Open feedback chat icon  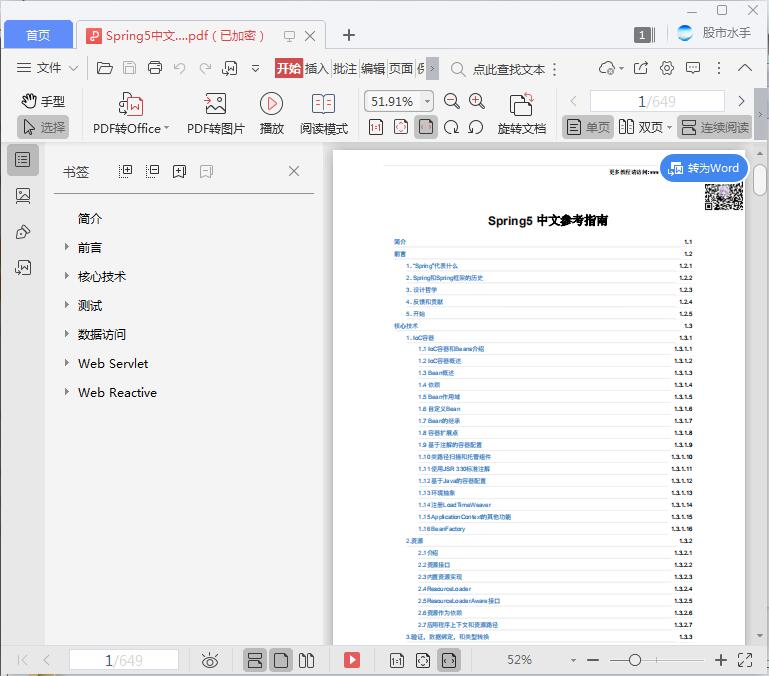coord(692,68)
